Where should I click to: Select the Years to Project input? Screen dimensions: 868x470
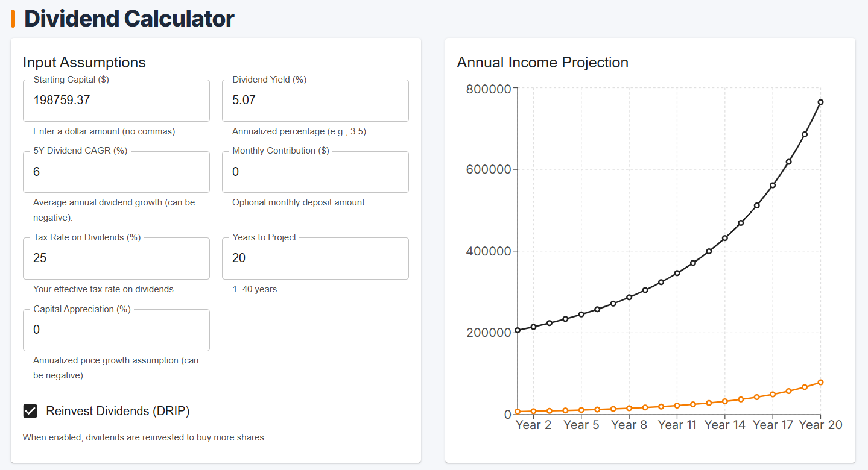click(315, 258)
